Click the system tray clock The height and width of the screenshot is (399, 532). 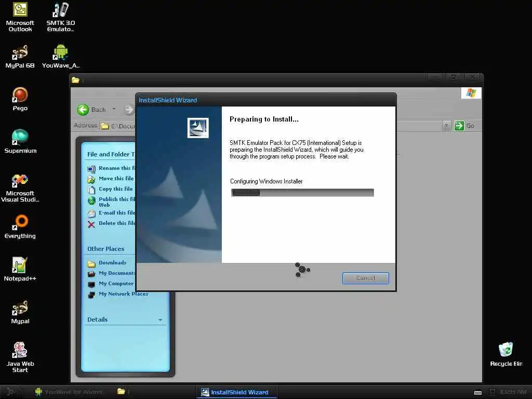(x=513, y=392)
